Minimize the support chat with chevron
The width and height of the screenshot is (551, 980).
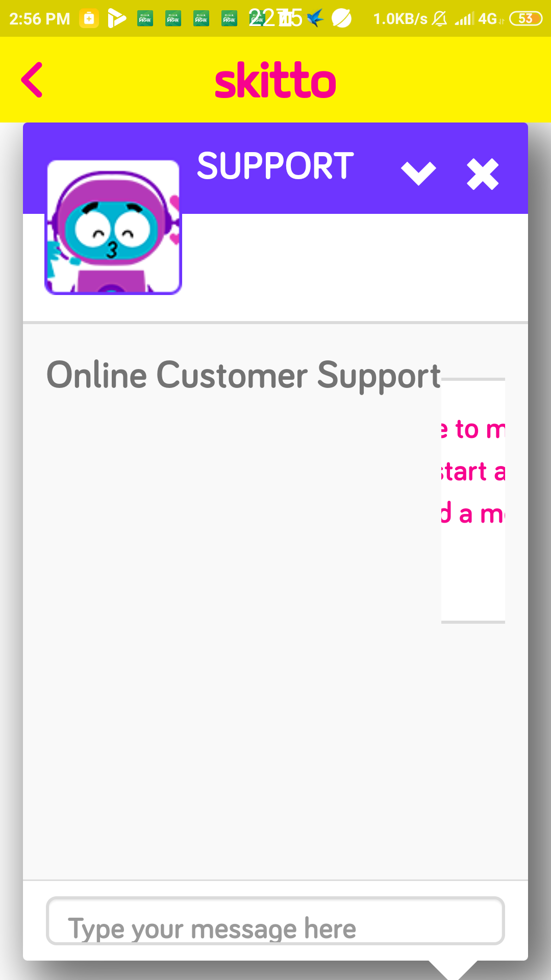418,173
